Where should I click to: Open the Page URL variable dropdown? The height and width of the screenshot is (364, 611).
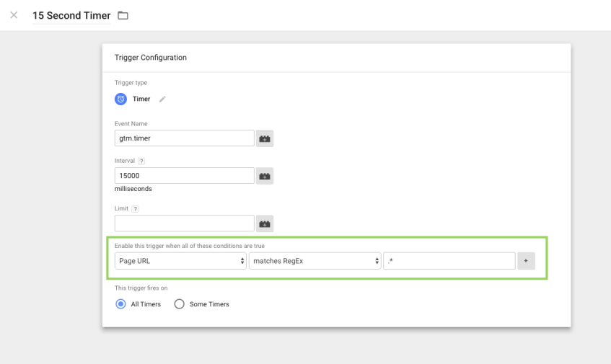coord(180,261)
